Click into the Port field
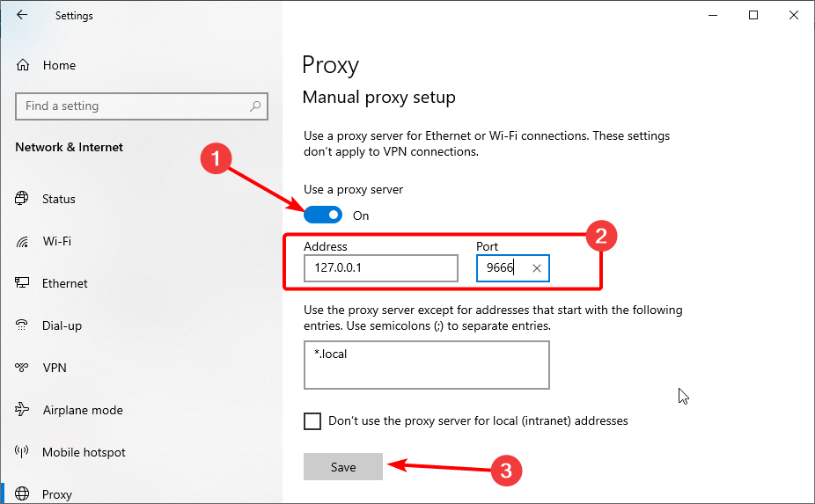The image size is (815, 504). 502,268
